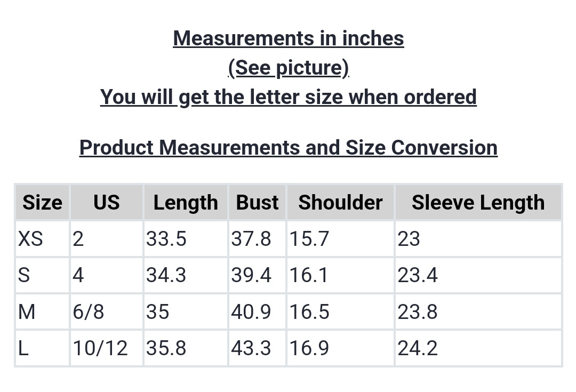Select the 'Shoulder' column header
576x392 pixels.
pyautogui.click(x=340, y=203)
